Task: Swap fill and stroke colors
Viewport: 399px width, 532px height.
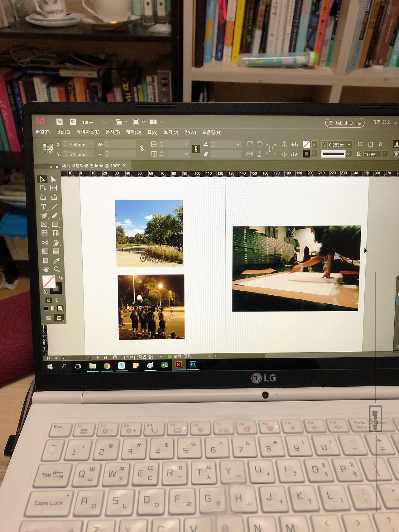Action: pyautogui.click(x=60, y=278)
